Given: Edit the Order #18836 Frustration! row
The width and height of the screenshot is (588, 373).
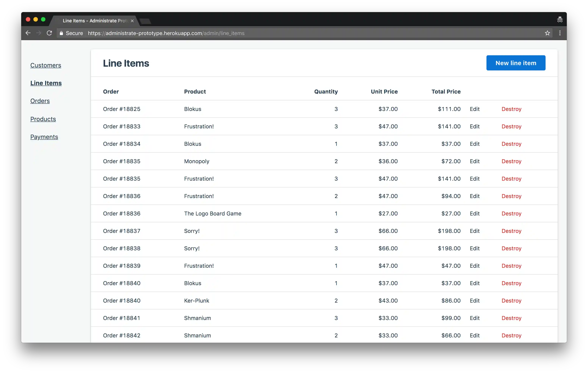Looking at the screenshot, I should [x=475, y=196].
